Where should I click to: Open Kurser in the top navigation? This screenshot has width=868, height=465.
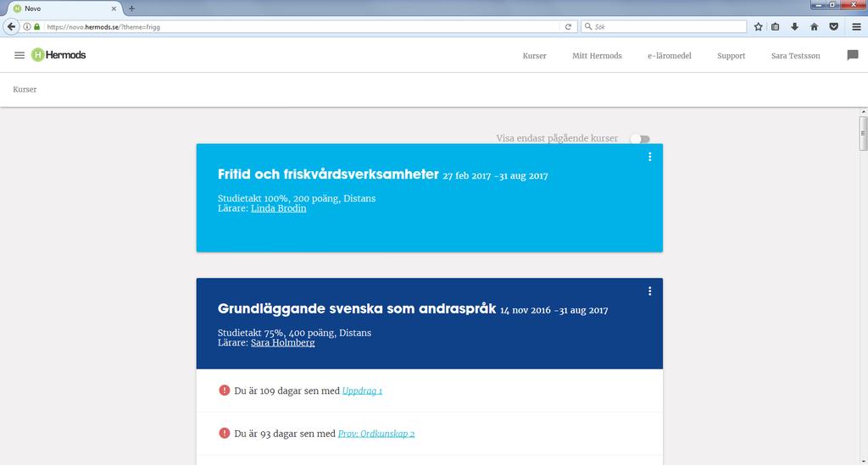(534, 56)
